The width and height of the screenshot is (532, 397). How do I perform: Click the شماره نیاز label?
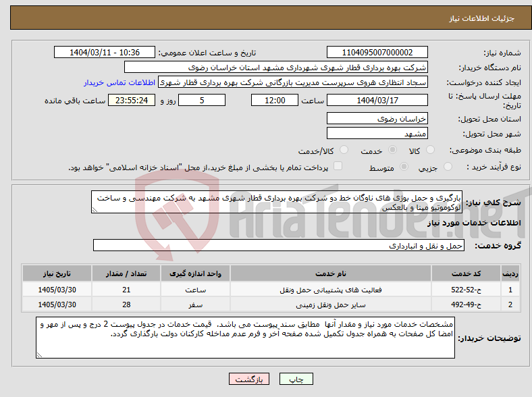[502, 53]
